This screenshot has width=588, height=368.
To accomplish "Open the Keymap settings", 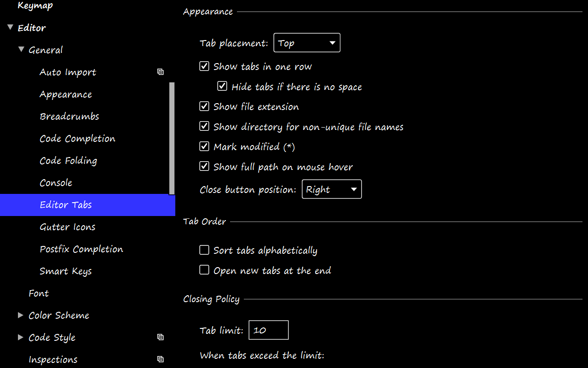I will tap(35, 6).
